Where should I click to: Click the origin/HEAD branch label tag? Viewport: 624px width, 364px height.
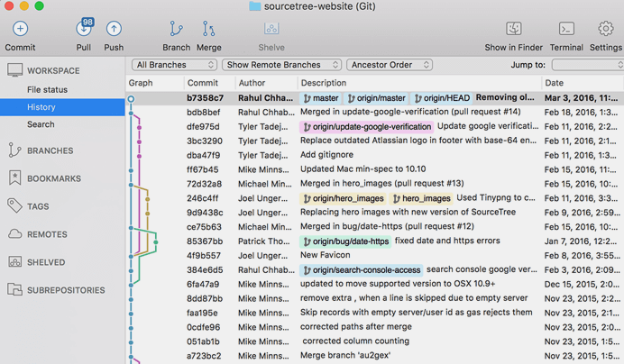pyautogui.click(x=442, y=98)
